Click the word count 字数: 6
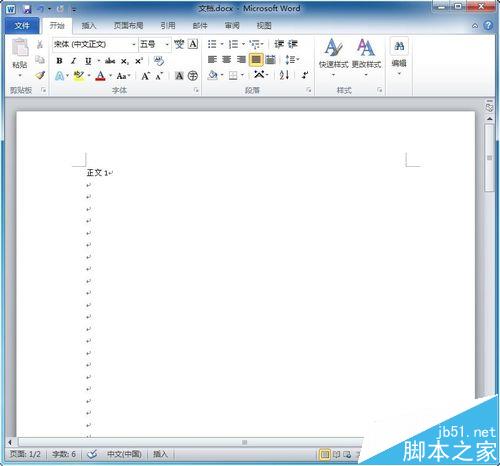Viewport: 500px width, 466px height. click(x=64, y=454)
